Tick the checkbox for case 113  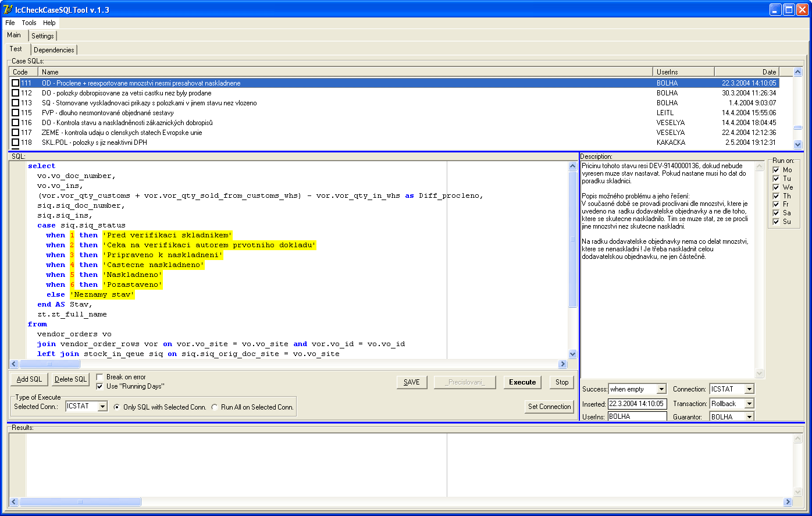point(16,103)
